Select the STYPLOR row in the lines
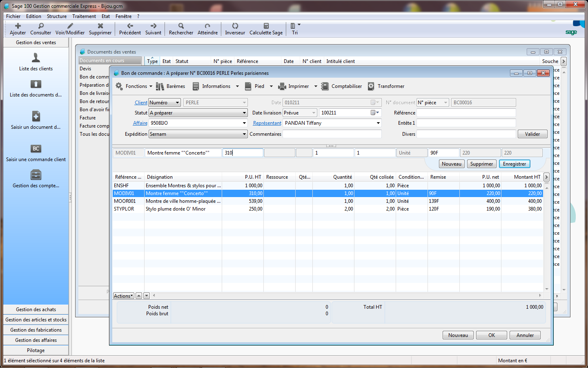 tap(327, 209)
